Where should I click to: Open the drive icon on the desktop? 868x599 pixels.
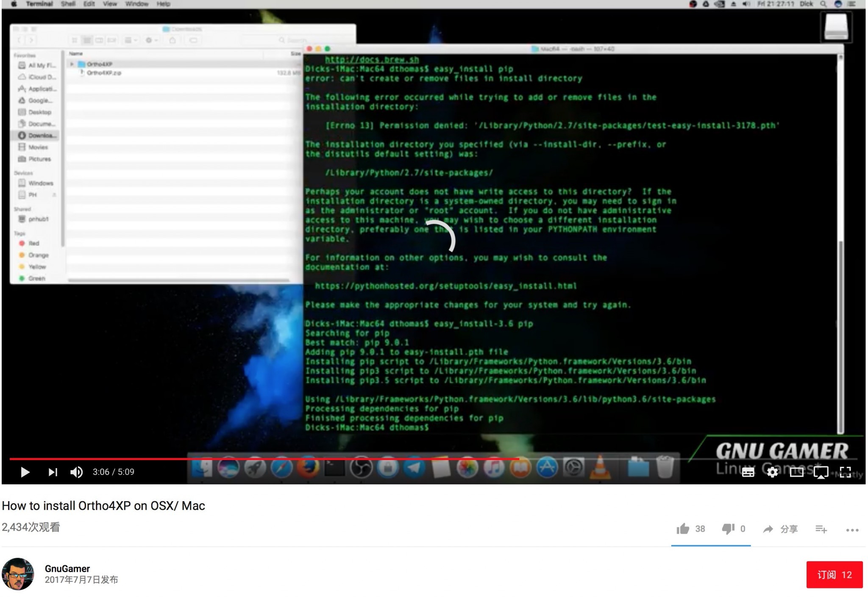[836, 26]
